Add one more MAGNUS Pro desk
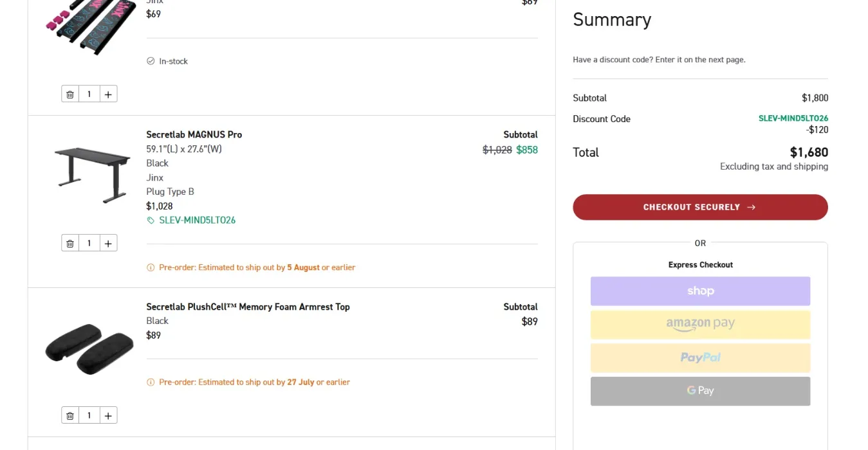This screenshot has height=450, width=868. tap(108, 244)
